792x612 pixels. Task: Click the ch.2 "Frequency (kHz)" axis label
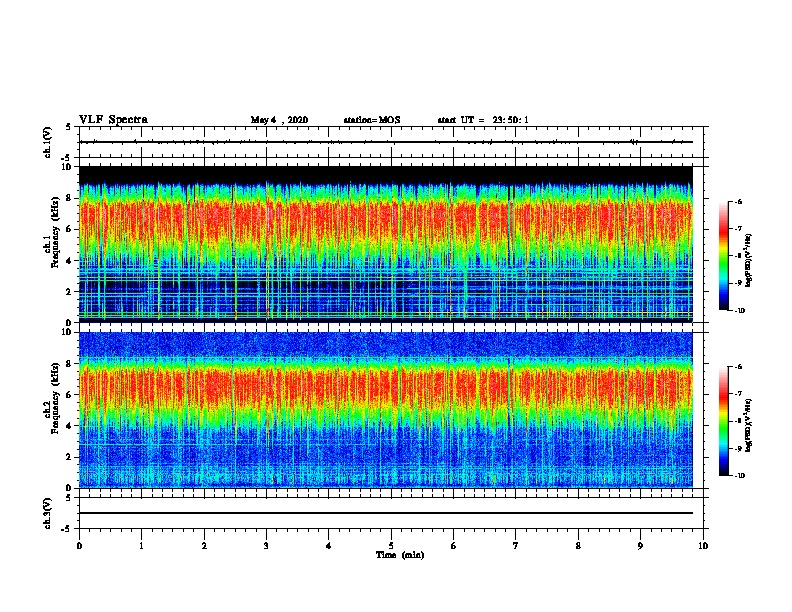tap(55, 398)
